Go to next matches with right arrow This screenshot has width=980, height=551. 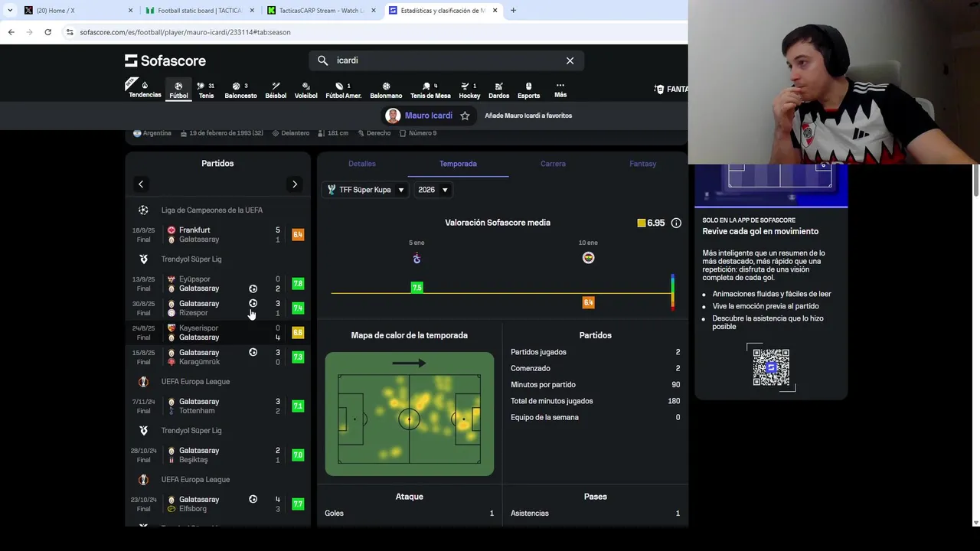point(295,184)
